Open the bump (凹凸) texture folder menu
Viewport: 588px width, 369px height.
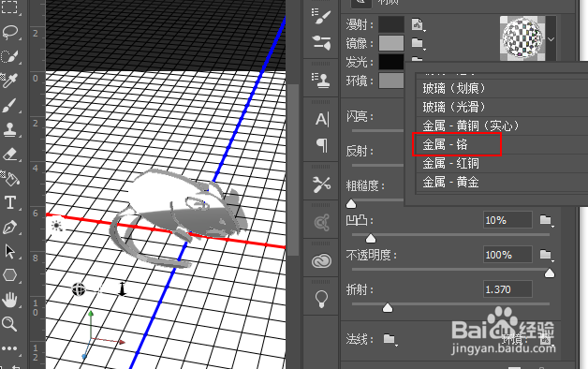coord(546,220)
